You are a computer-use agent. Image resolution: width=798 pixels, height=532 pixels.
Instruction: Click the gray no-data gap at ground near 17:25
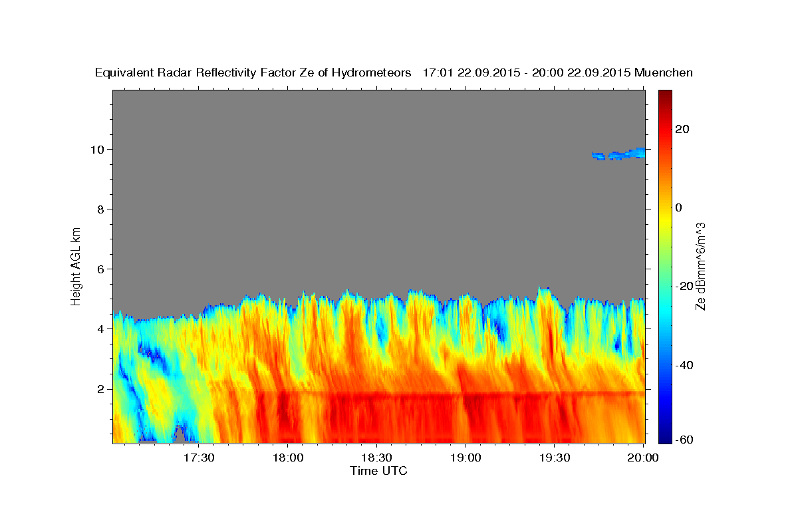[180, 436]
